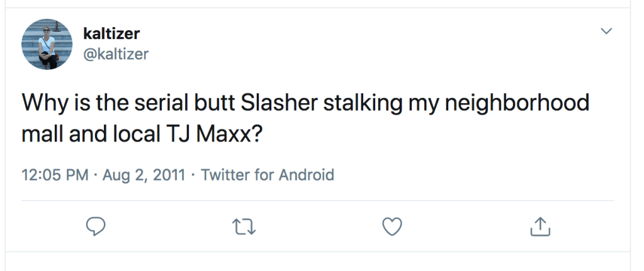Visit the @kaltizer handle link
The height and width of the screenshot is (271, 644).
point(116,54)
